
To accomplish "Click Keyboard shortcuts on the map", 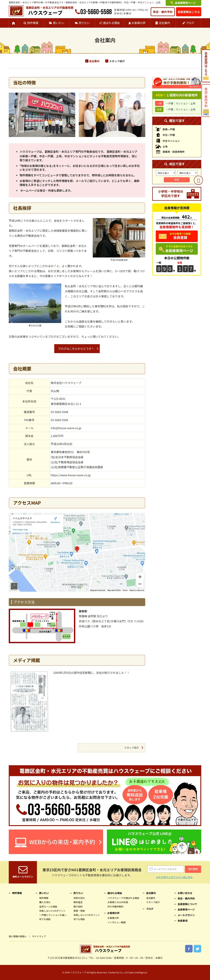I will click(x=97, y=590).
